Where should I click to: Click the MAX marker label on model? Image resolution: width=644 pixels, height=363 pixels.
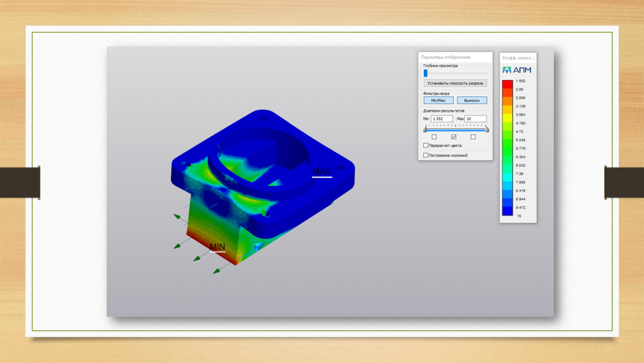(x=322, y=172)
